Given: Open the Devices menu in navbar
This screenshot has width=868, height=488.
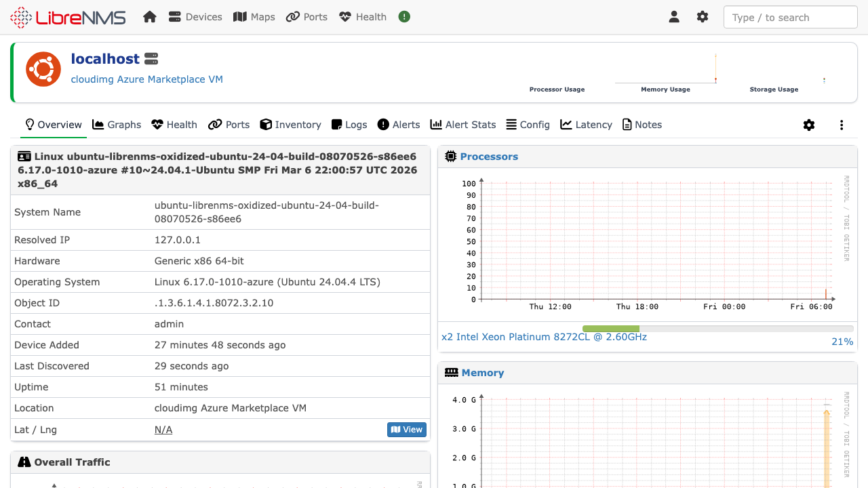Looking at the screenshot, I should coord(195,17).
